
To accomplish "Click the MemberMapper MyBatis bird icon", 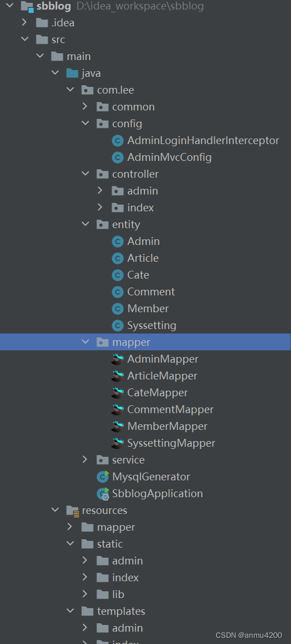I will (118, 427).
